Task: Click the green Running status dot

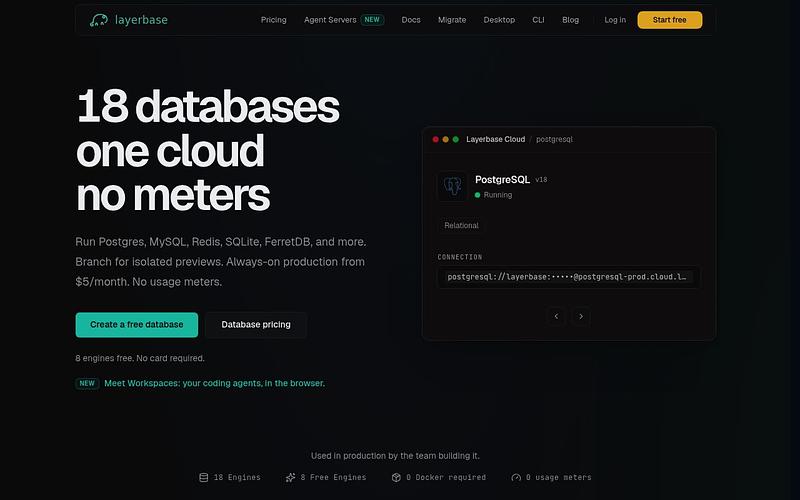Action: pos(478,195)
